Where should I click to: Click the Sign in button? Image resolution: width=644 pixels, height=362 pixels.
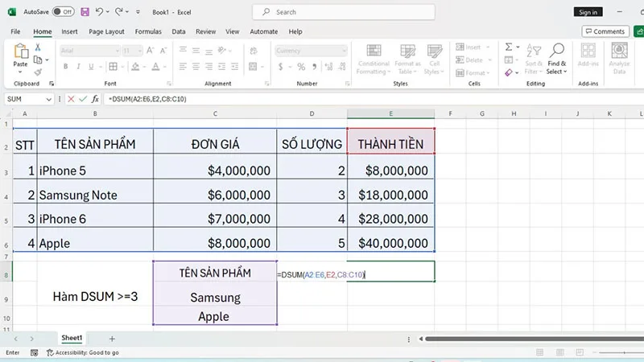tap(588, 12)
